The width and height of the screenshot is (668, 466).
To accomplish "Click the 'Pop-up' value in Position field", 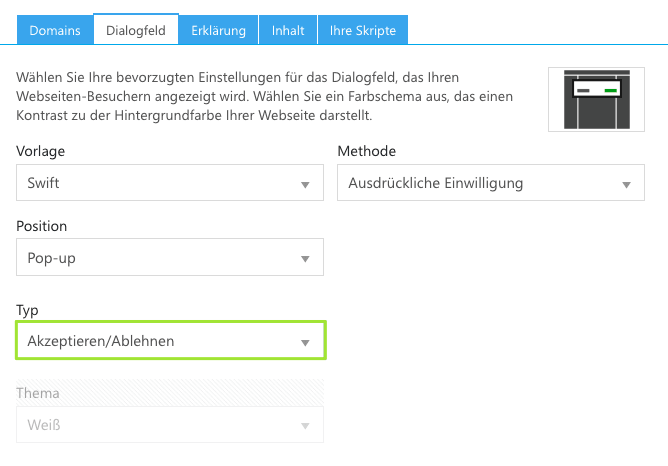I will pos(52,258).
